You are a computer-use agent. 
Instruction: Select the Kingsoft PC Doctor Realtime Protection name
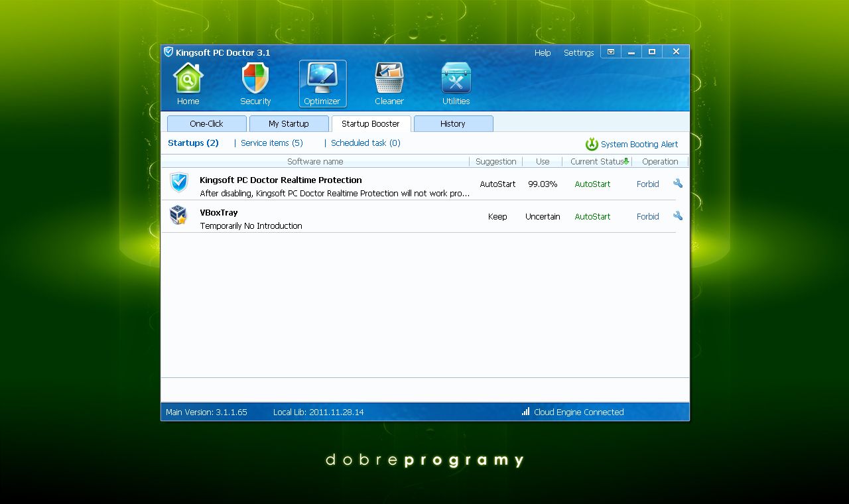[x=281, y=180]
